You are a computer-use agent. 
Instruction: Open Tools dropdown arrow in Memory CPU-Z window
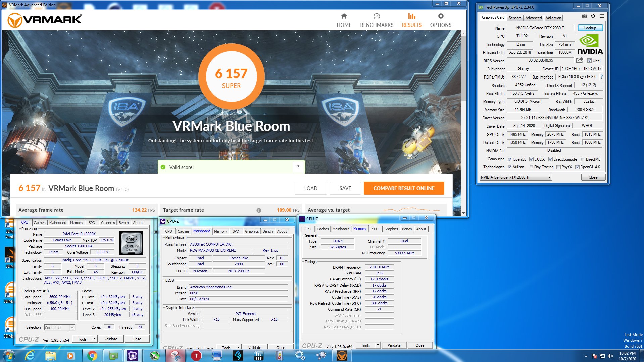coord(378,345)
